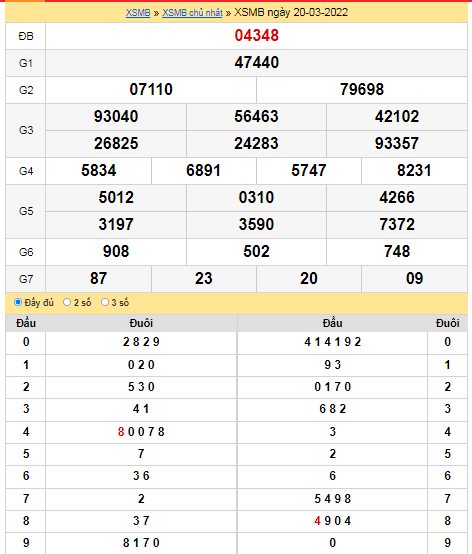The image size is (472, 554).
Task: Click the special prize number 04348
Action: tap(256, 36)
